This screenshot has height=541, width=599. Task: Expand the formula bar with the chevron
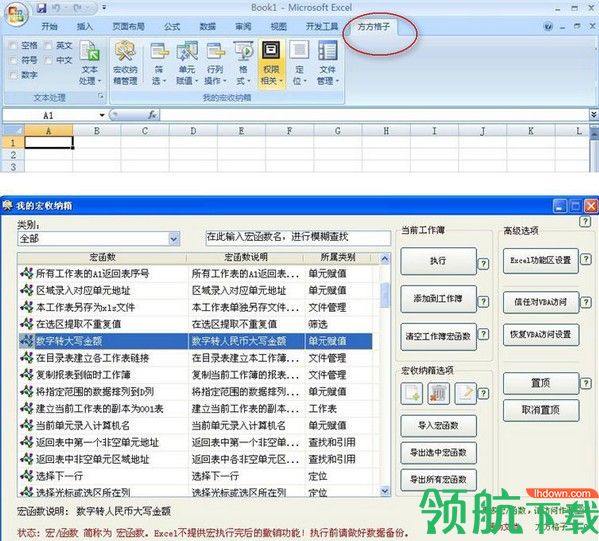click(x=593, y=114)
